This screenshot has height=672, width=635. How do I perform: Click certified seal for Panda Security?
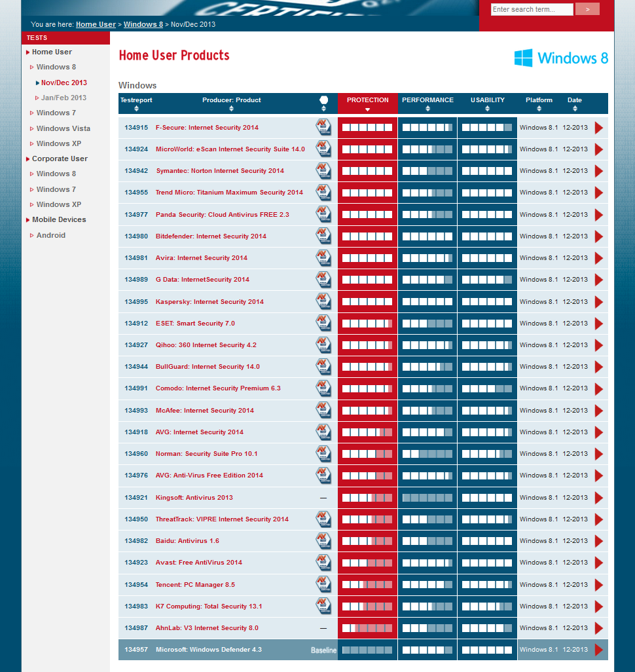323,214
